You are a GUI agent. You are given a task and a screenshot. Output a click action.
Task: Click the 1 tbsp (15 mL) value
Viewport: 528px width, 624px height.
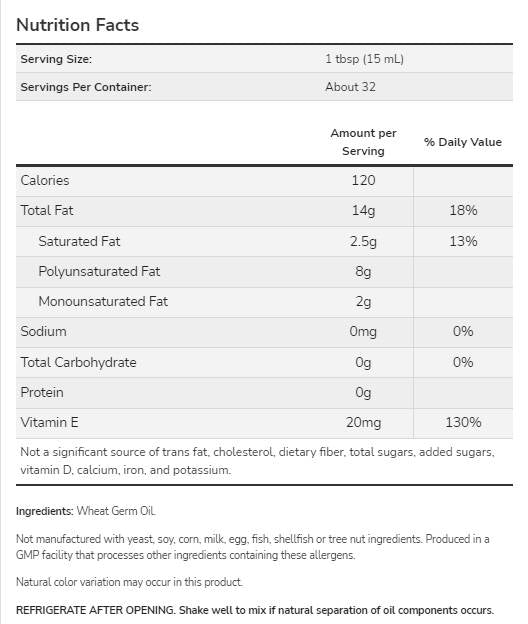click(x=364, y=59)
